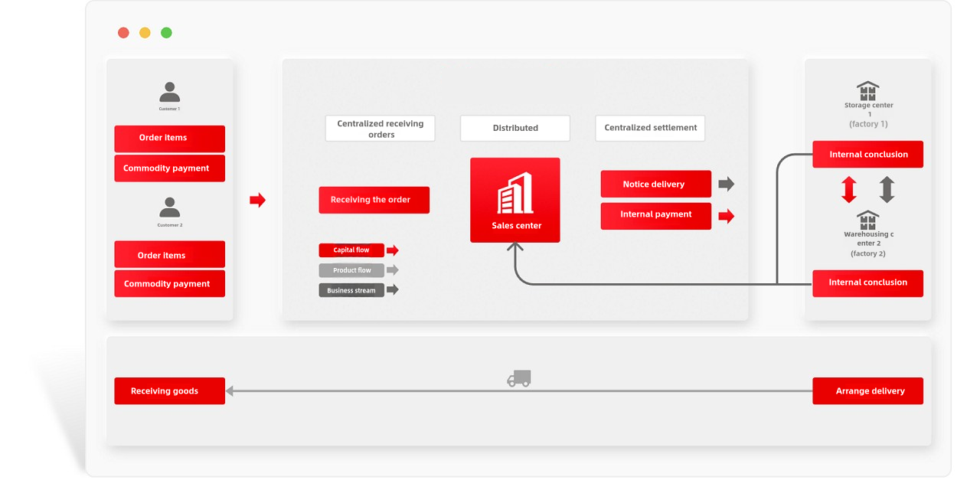
Task: Click the dark Business stream legend label
Action: [351, 290]
